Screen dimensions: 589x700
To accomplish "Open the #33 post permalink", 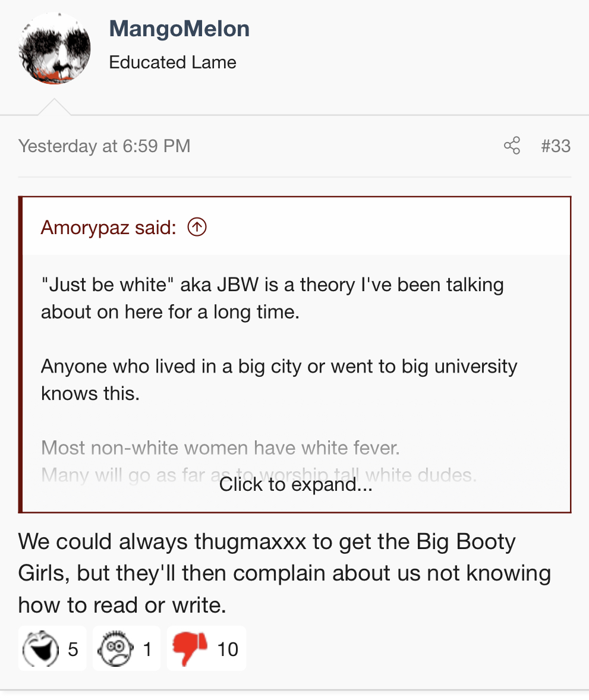I will click(556, 146).
